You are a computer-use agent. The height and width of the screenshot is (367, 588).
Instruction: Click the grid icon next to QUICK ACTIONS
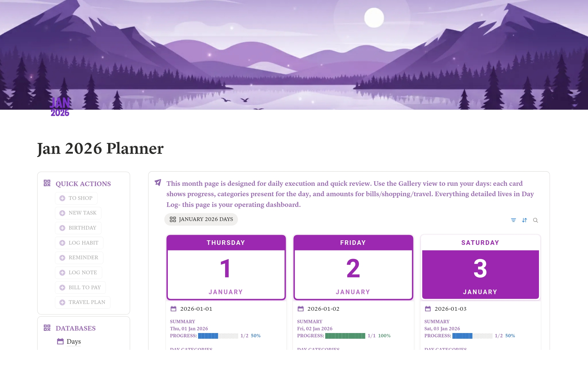(47, 183)
